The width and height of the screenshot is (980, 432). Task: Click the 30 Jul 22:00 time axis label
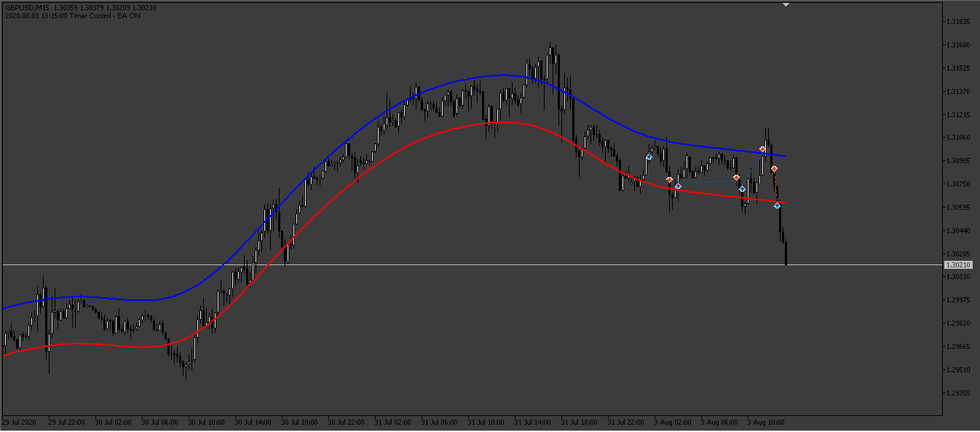(x=347, y=422)
